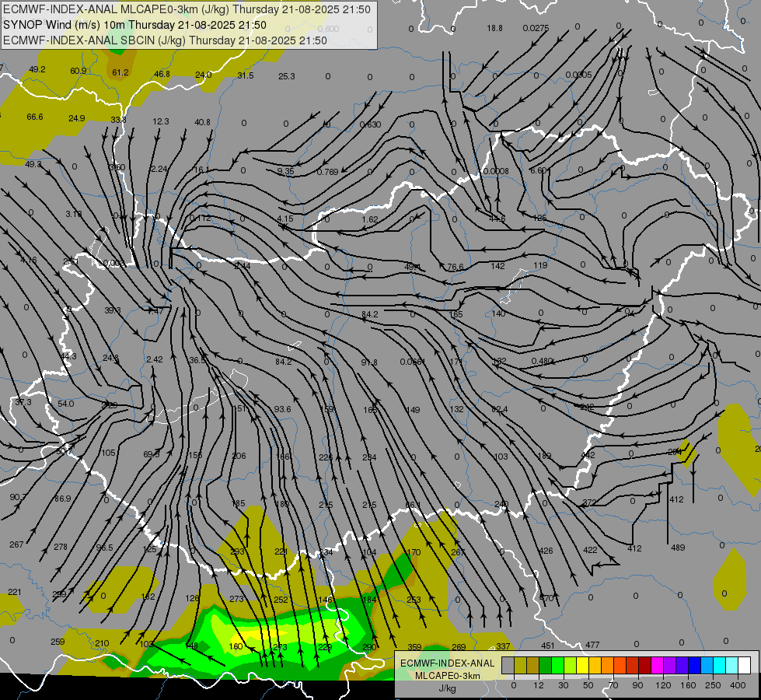Image resolution: width=761 pixels, height=700 pixels.
Task: Click the map value 93.6
Action: [282, 409]
